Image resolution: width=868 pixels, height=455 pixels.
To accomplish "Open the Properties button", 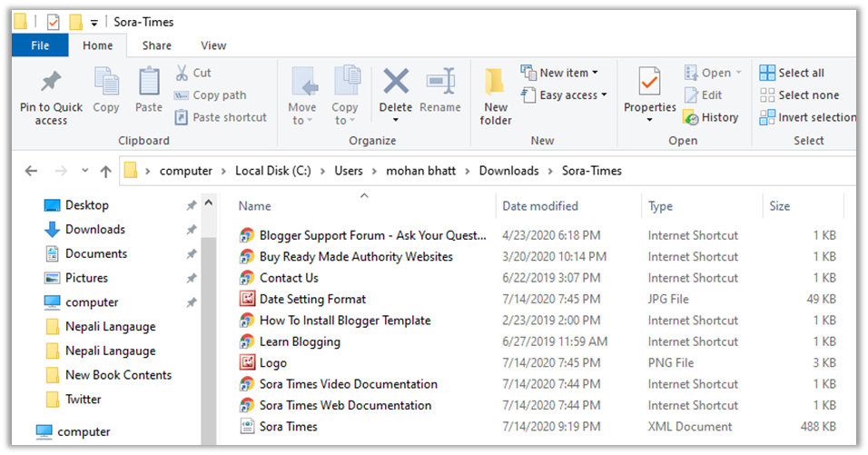I will click(x=649, y=94).
